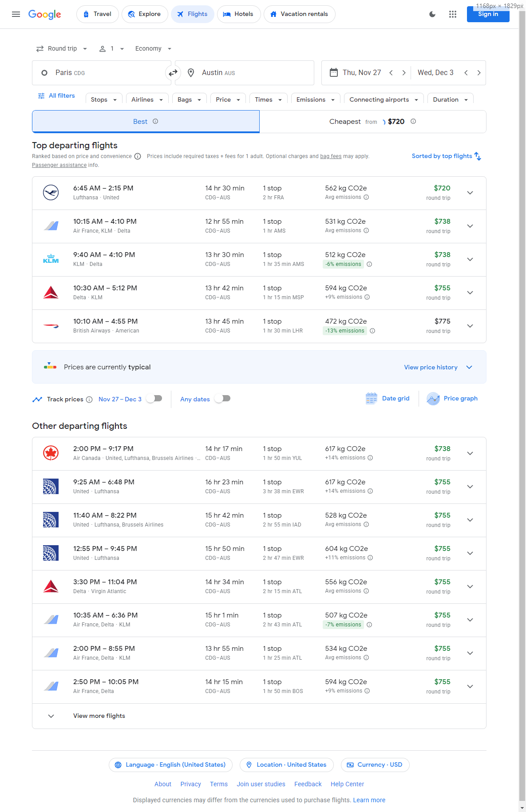526x812 pixels.
Task: Open the Date grid view
Action: [388, 399]
